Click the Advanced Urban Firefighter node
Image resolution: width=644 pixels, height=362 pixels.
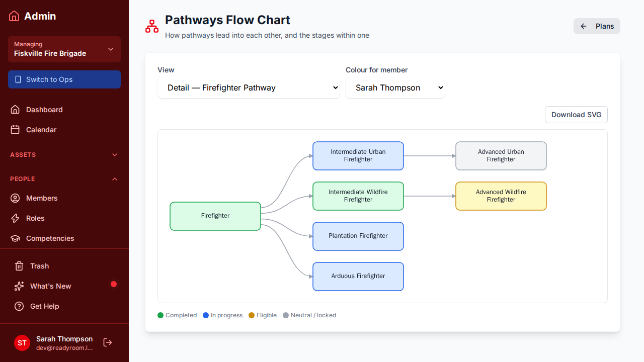point(501,156)
